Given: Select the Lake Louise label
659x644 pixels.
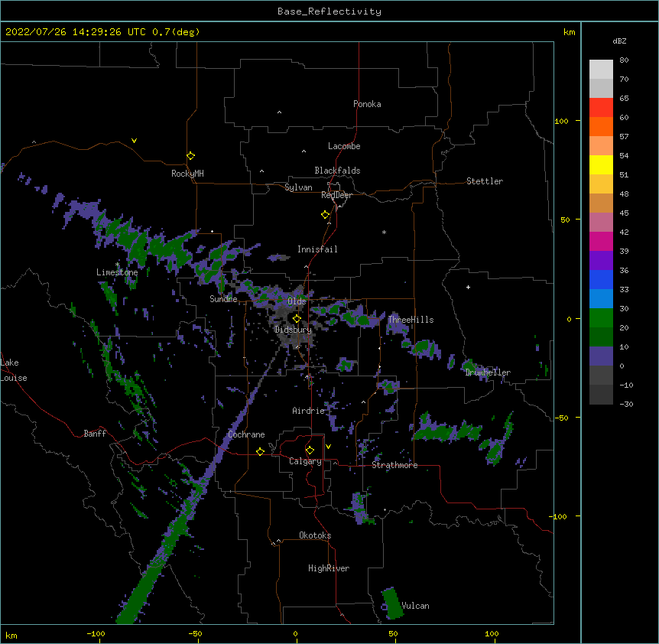Looking at the screenshot, I should [14, 370].
